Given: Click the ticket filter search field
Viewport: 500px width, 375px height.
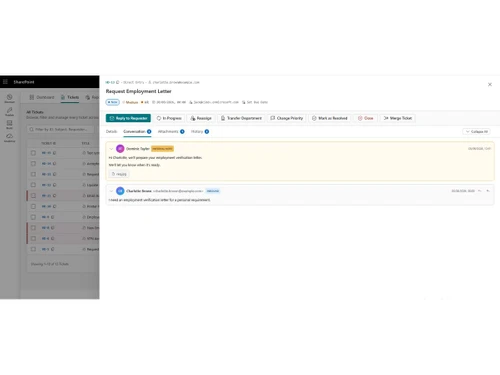Looking at the screenshot, I should [x=60, y=129].
